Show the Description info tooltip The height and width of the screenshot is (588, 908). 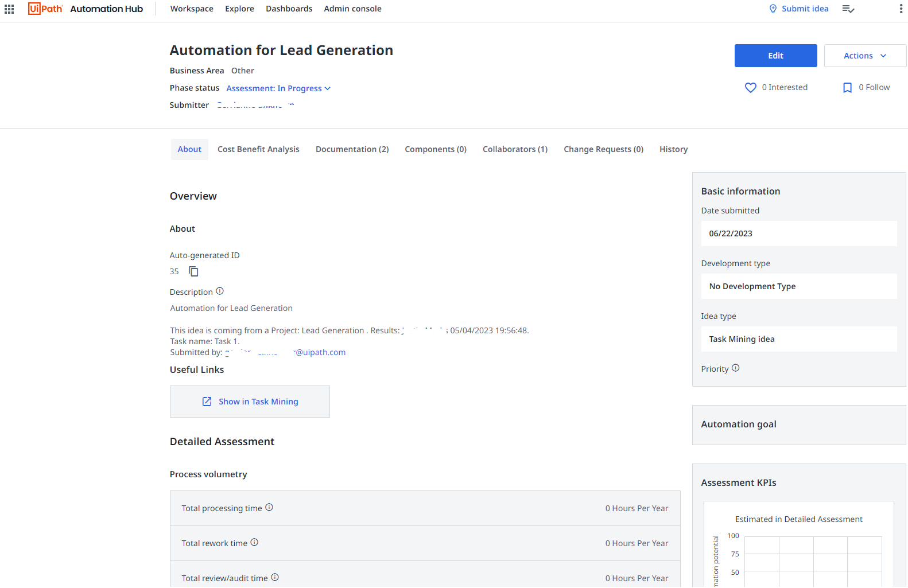click(220, 291)
